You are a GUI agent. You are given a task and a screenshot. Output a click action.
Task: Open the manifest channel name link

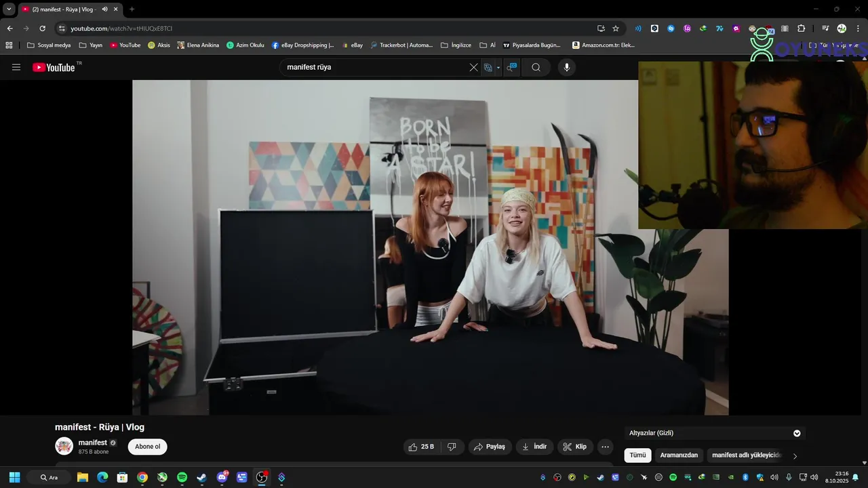tap(93, 443)
